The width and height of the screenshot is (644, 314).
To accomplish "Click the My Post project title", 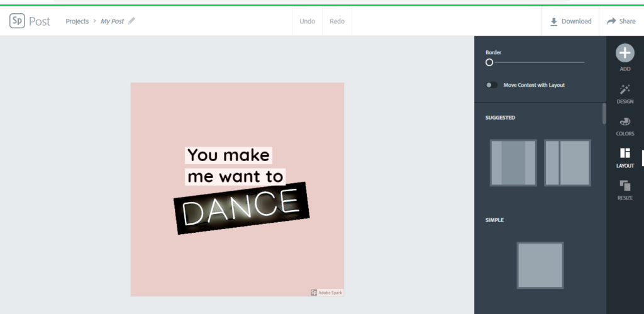I will pyautogui.click(x=112, y=21).
